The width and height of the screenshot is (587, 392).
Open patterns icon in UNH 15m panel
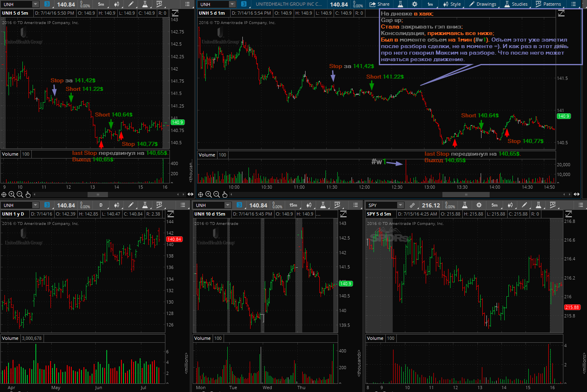pyautogui.click(x=337, y=205)
